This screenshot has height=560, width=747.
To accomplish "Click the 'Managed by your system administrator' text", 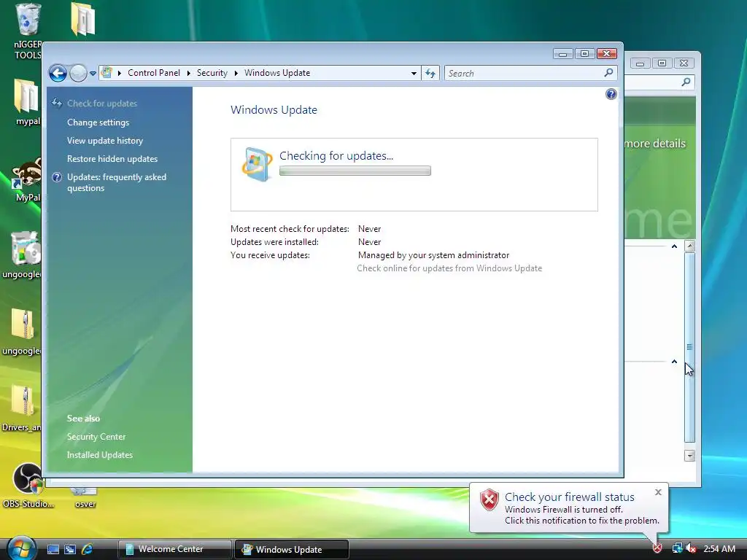I will 433,255.
